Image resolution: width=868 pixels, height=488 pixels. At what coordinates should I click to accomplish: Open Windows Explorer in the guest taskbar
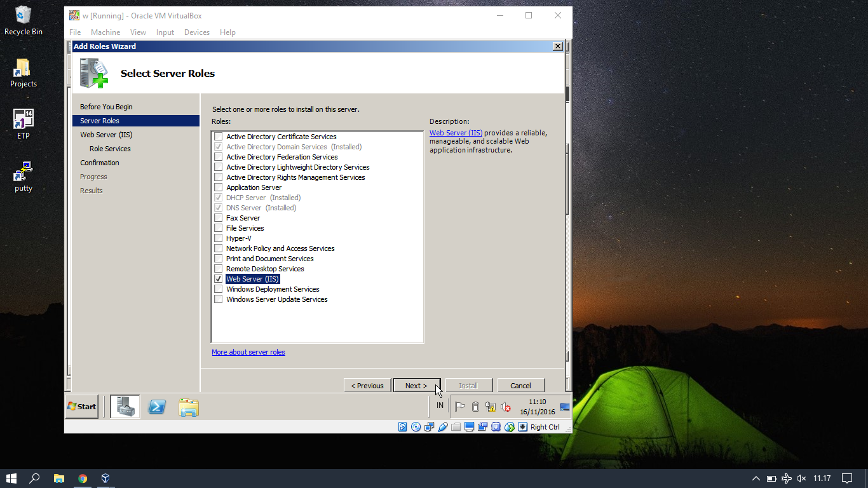(189, 407)
